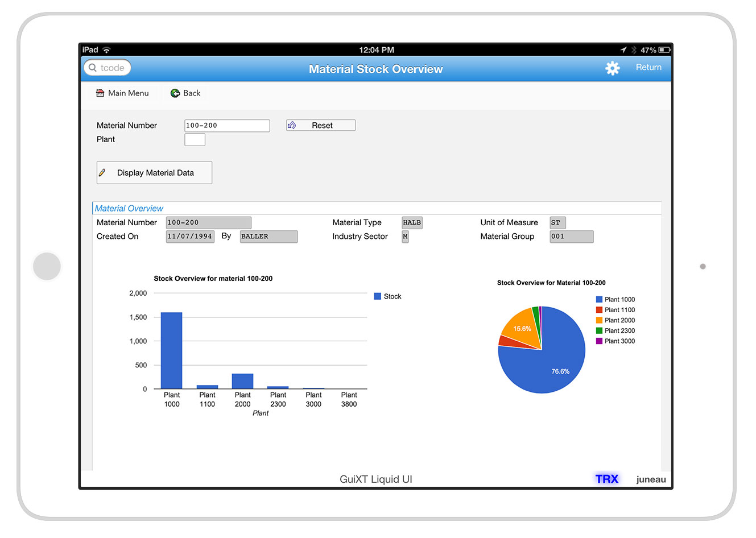Click the Reset button's undo icon
Image resolution: width=756 pixels, height=538 pixels.
[x=292, y=126]
